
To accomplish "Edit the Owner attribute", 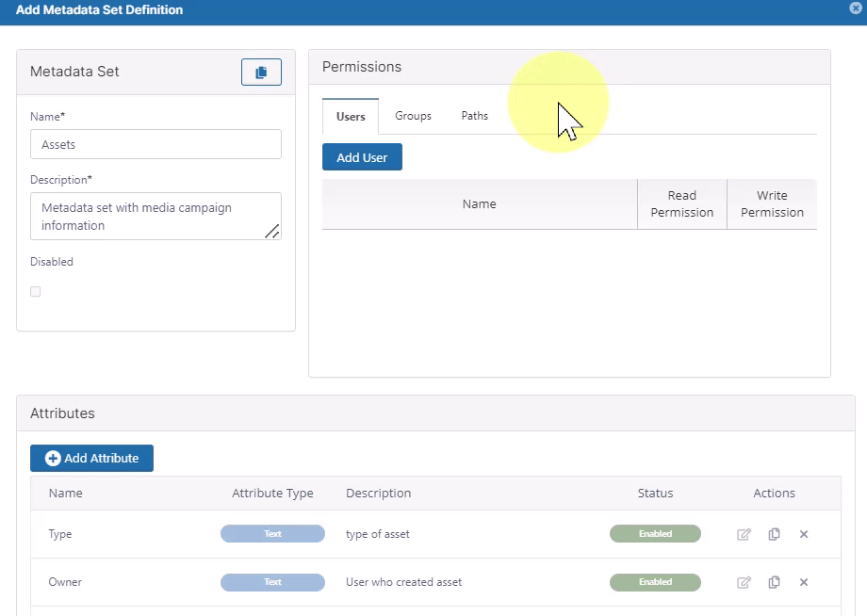I will tap(744, 582).
